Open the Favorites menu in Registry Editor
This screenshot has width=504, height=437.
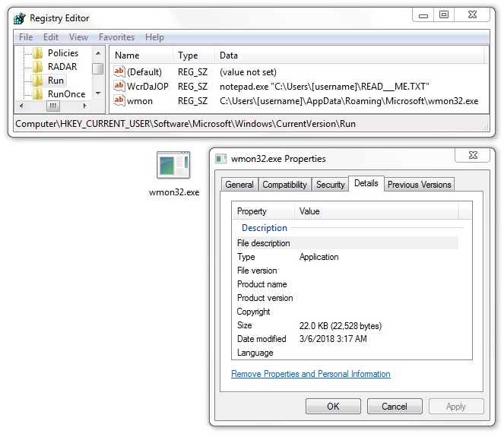coord(116,37)
